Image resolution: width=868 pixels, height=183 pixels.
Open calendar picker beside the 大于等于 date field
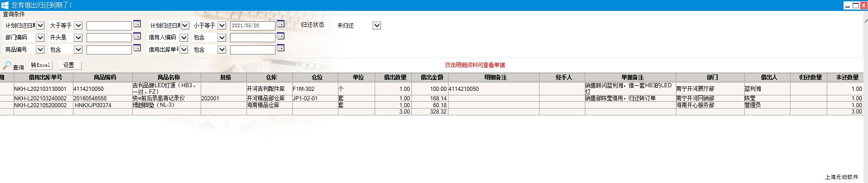tap(137, 24)
